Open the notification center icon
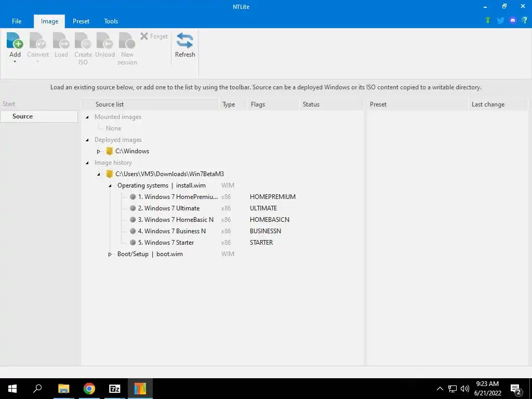The width and height of the screenshot is (532, 399). pyautogui.click(x=516, y=389)
